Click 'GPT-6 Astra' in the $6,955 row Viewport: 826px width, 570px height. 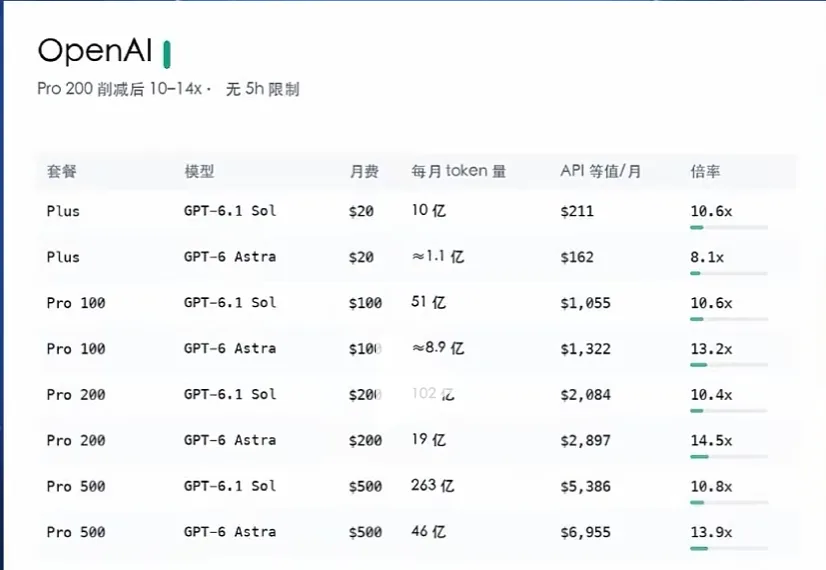[x=230, y=532]
